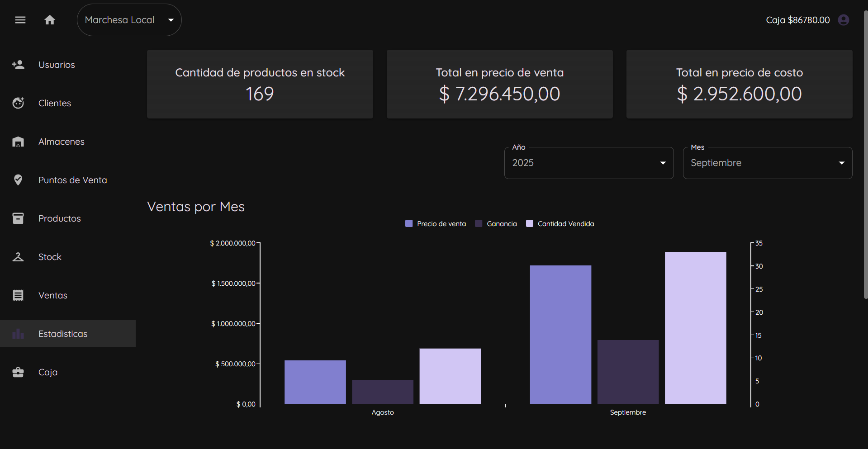The width and height of the screenshot is (868, 449).
Task: Click the Septiembre Precio de venta bar
Action: [560, 335]
